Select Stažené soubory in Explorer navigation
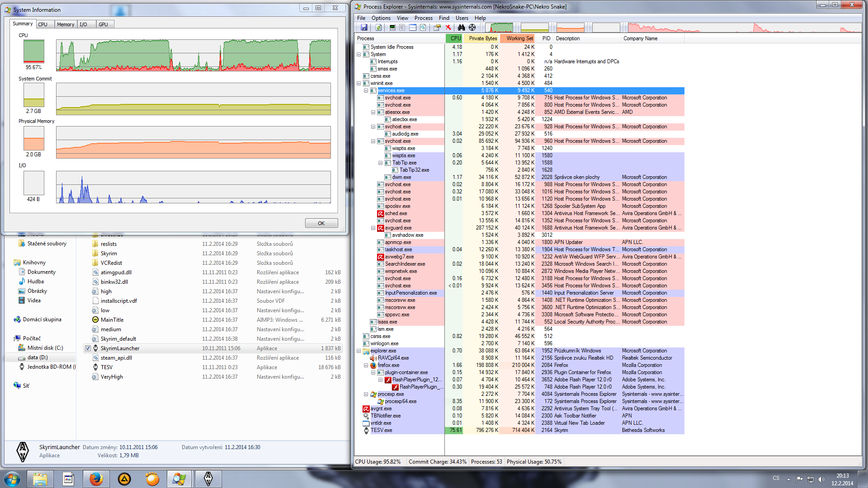This screenshot has width=868, height=488. [47, 244]
